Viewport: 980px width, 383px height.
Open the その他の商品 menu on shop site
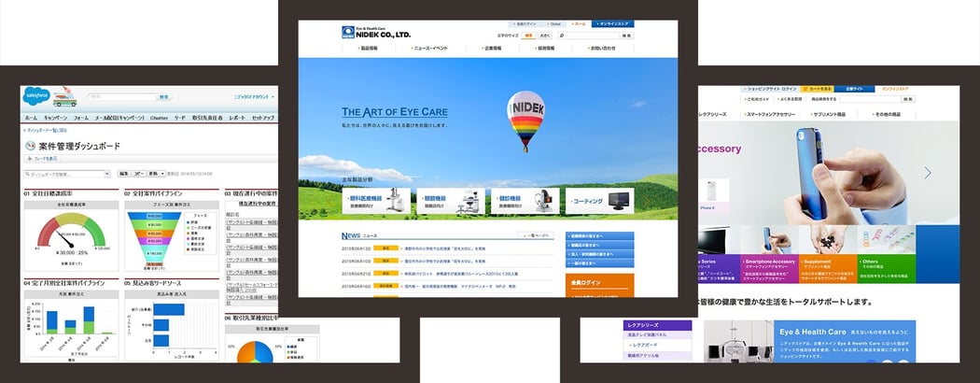coord(886,115)
